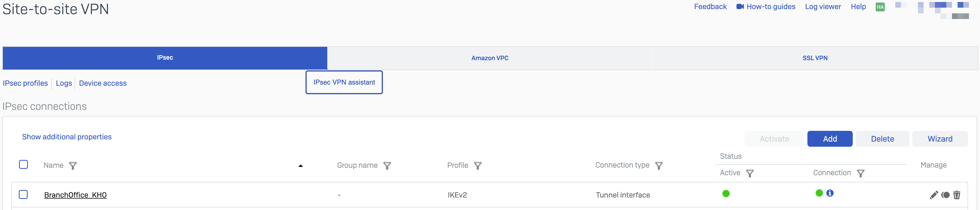Toggle the select-all header checkbox
The image size is (980, 210).
24,165
